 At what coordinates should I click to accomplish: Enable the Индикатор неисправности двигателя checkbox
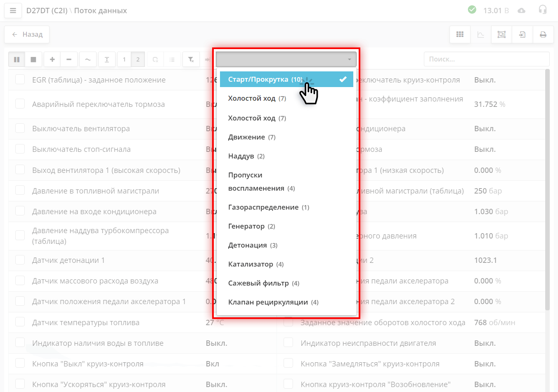point(288,342)
